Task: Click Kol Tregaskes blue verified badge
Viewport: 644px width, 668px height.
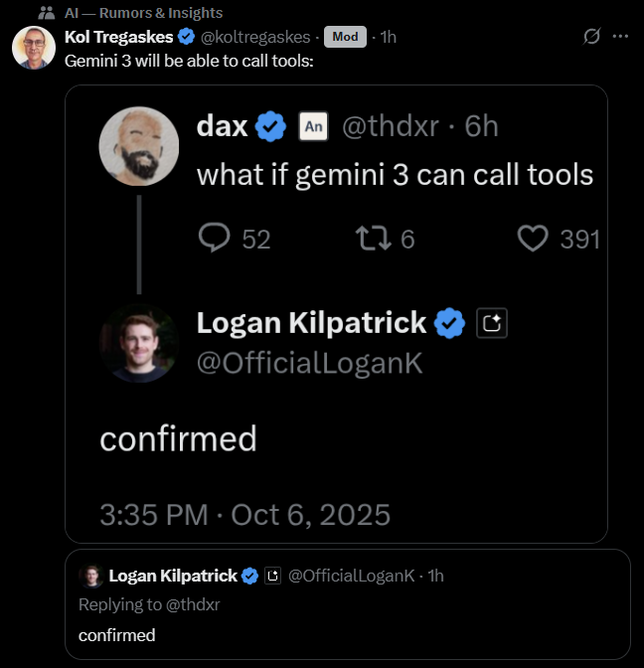Action: 185,37
